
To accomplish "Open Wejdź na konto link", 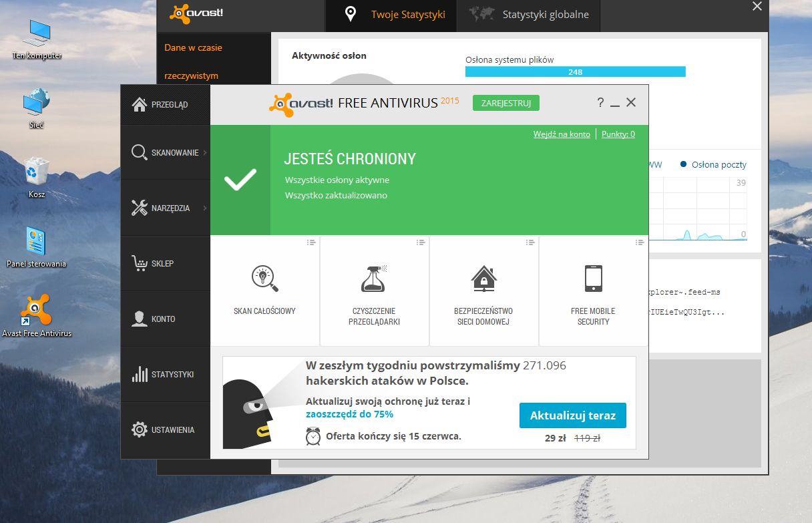I will pyautogui.click(x=562, y=134).
